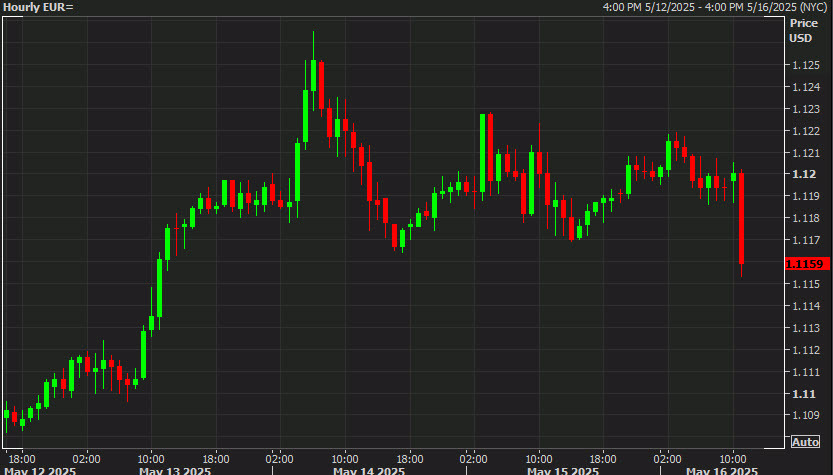Click the tall green candle after May 15 02:00

pyautogui.click(x=482, y=153)
